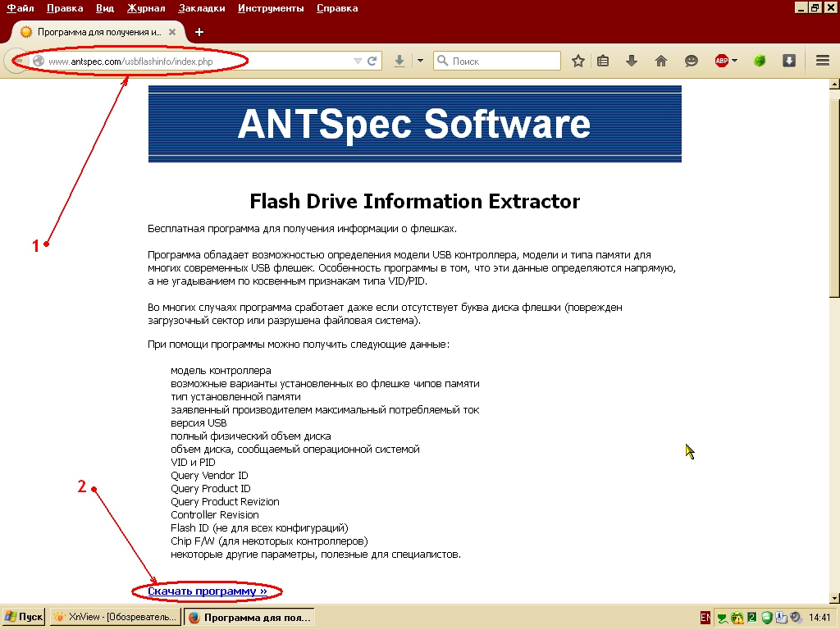Click the ANTSpec Software banner
Screen dimensions: 840x630
(x=414, y=124)
